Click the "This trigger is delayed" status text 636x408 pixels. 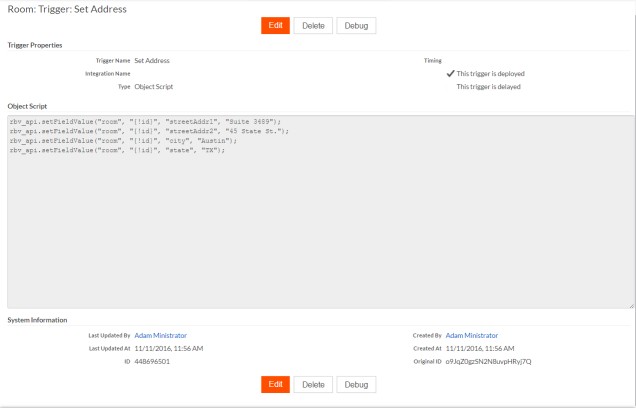tap(488, 87)
